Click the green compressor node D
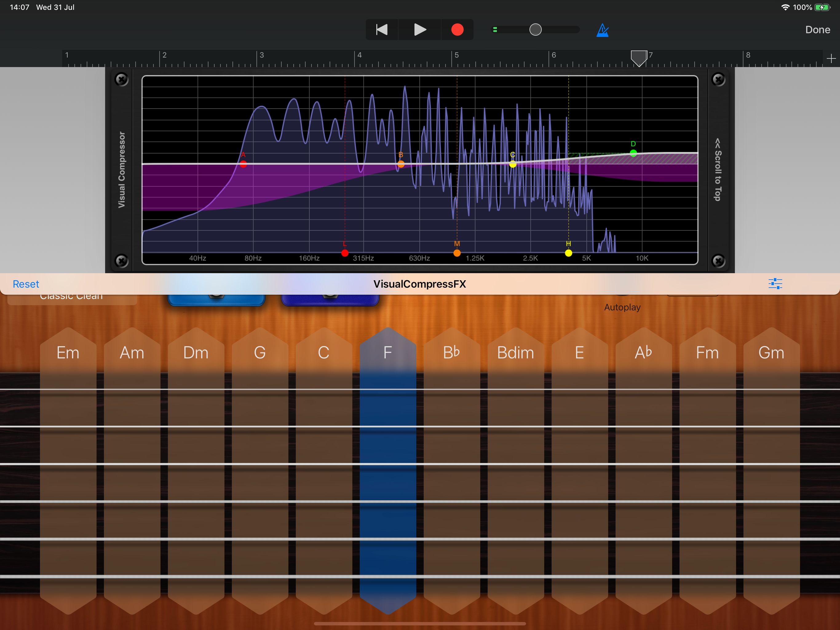 coord(633,153)
